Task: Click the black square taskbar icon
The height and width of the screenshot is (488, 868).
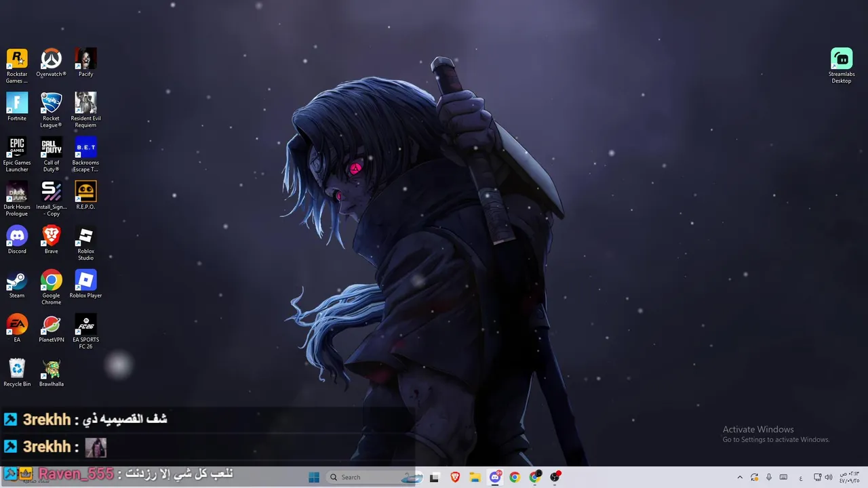Action: coord(435,477)
